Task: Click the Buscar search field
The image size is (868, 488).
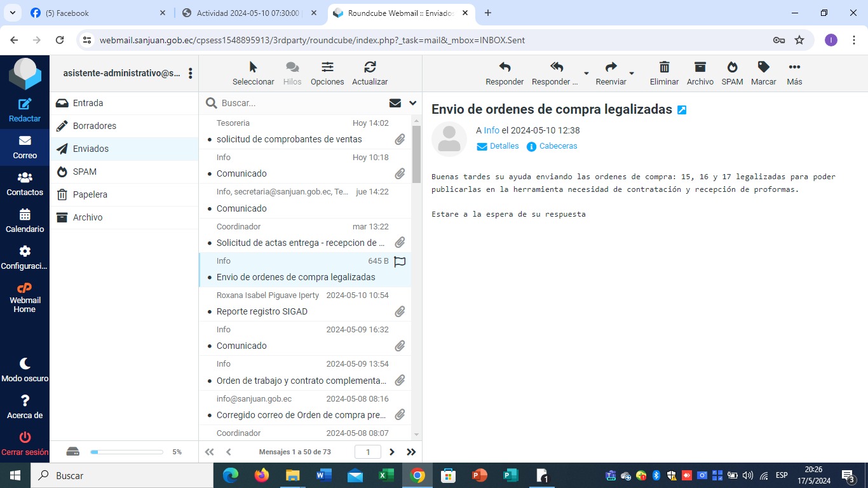Action: pos(299,103)
